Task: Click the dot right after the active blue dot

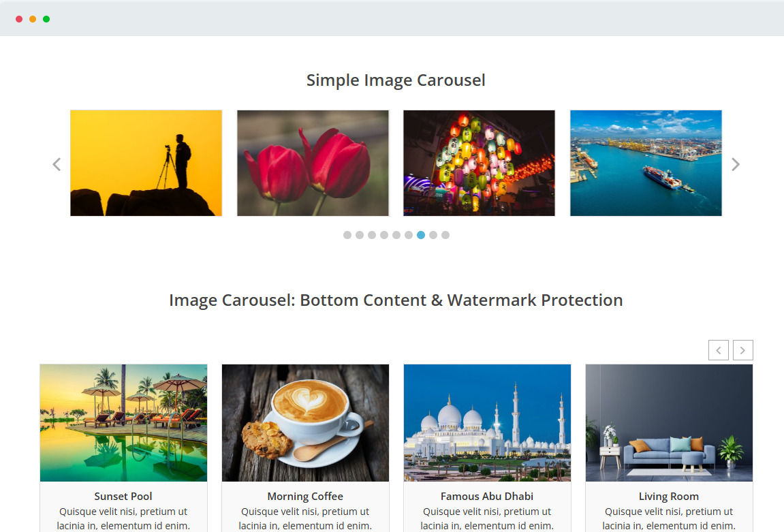Action: coord(433,234)
